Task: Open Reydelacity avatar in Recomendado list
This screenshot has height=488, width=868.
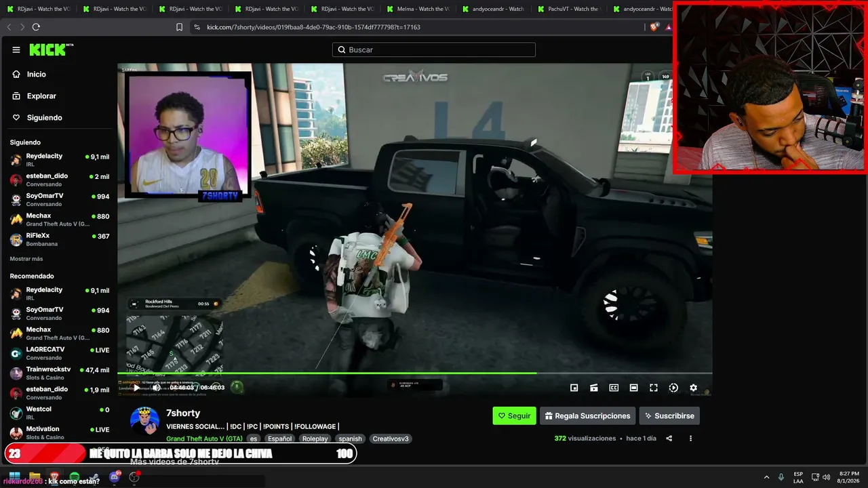Action: point(16,293)
